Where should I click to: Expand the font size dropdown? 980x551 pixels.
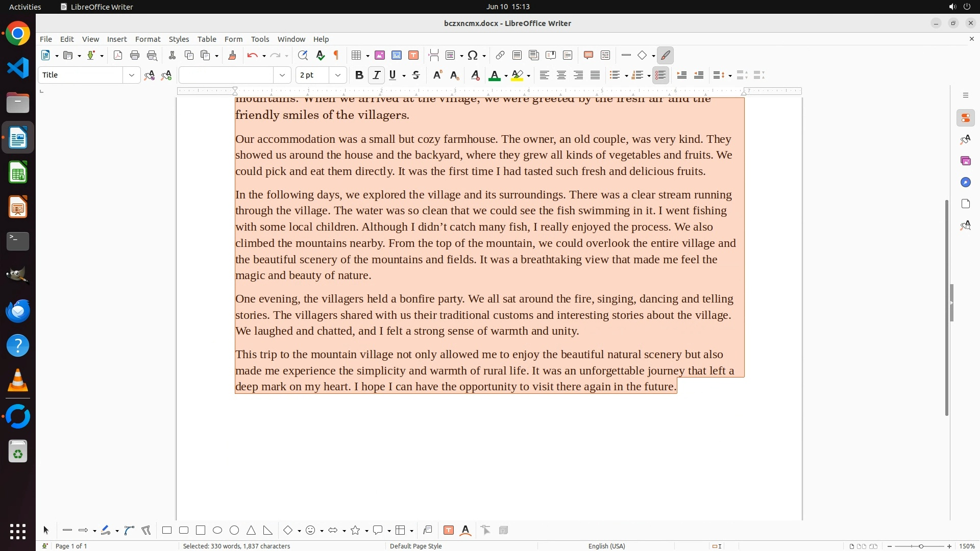pyautogui.click(x=337, y=75)
